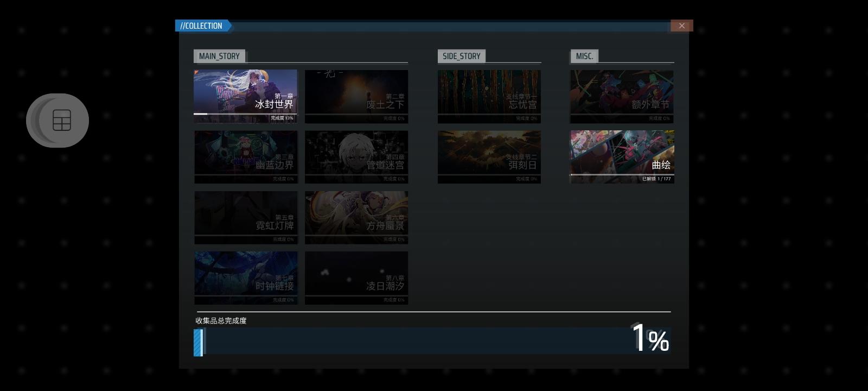Click the 冰封世界 chapter progress bar
The width and height of the screenshot is (868, 391).
245,113
